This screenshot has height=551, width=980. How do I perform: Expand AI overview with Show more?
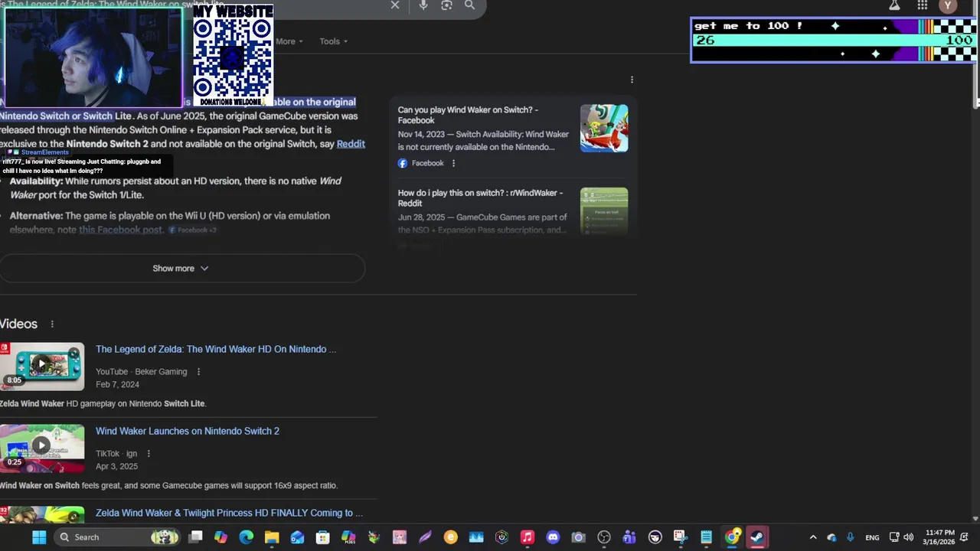(181, 269)
